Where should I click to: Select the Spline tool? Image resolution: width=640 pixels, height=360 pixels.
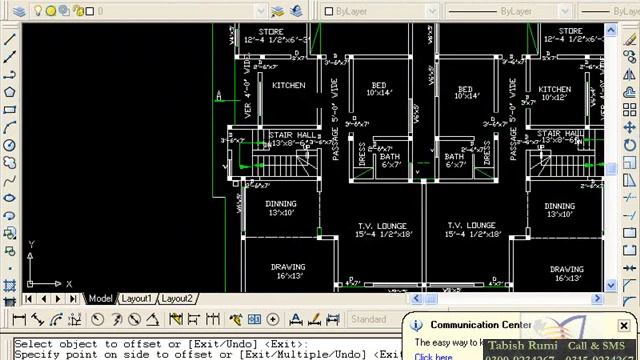click(x=9, y=180)
